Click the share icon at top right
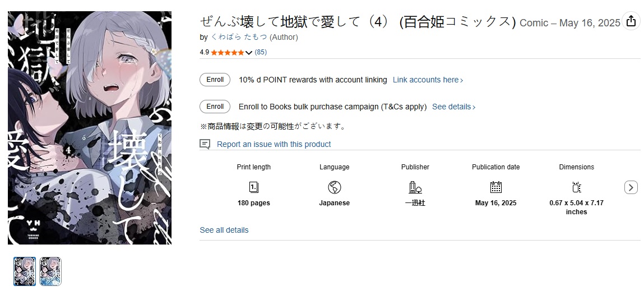Image resolution: width=644 pixels, height=295 pixels. 631,21
